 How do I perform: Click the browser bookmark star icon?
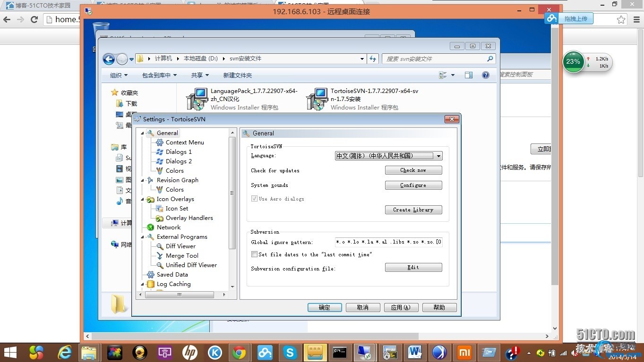tap(621, 19)
